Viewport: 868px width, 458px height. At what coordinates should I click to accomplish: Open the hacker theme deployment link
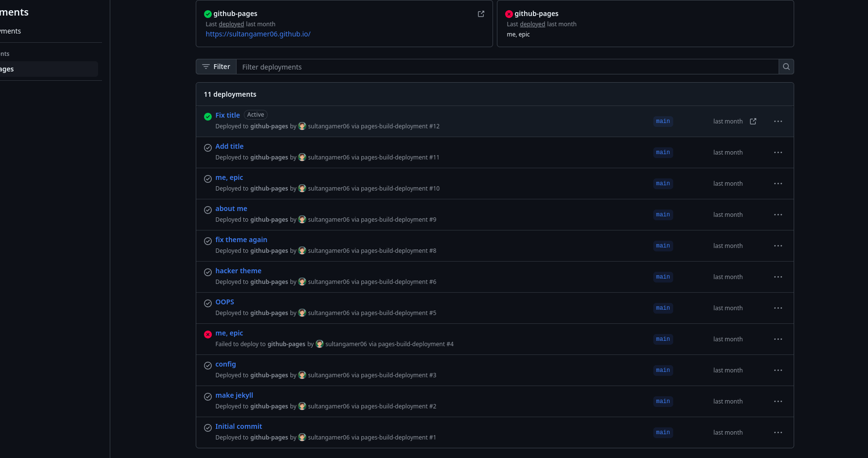(238, 271)
